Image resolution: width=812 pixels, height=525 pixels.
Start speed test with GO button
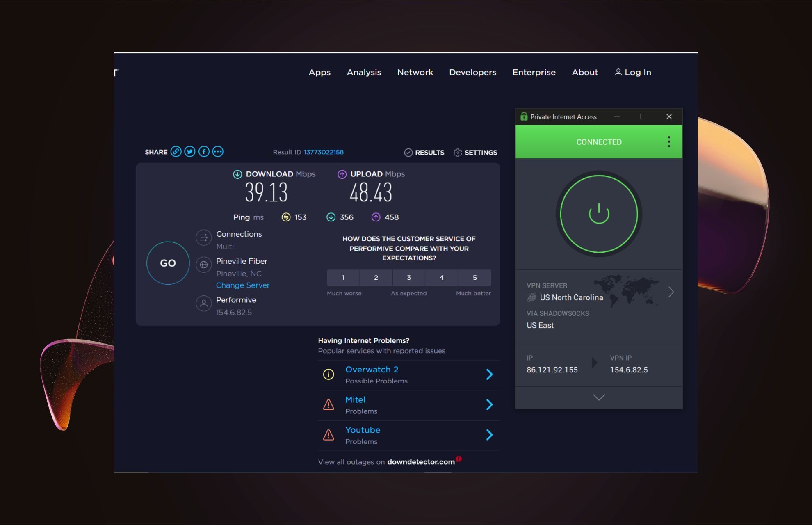coord(168,263)
